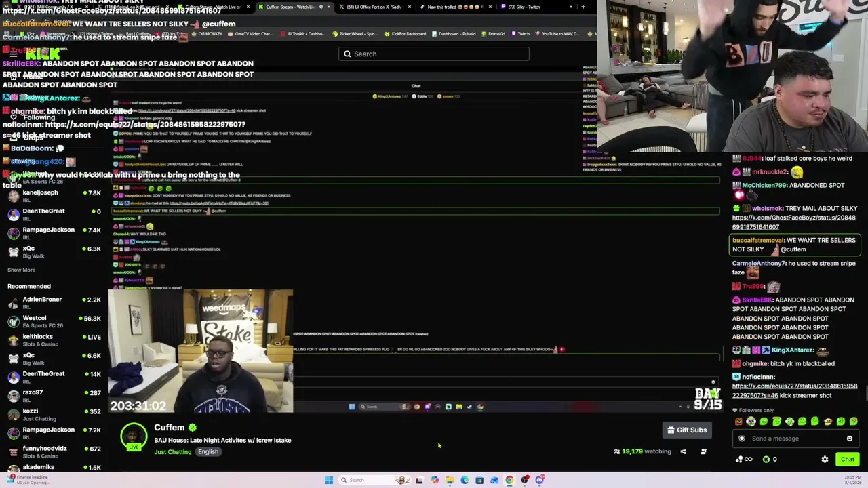
Task: Open the emoji picker in chat input
Action: point(849,439)
